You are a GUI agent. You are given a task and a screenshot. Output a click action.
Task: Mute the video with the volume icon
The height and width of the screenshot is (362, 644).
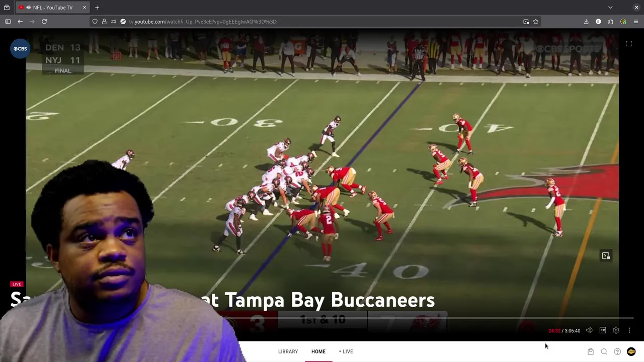(589, 330)
